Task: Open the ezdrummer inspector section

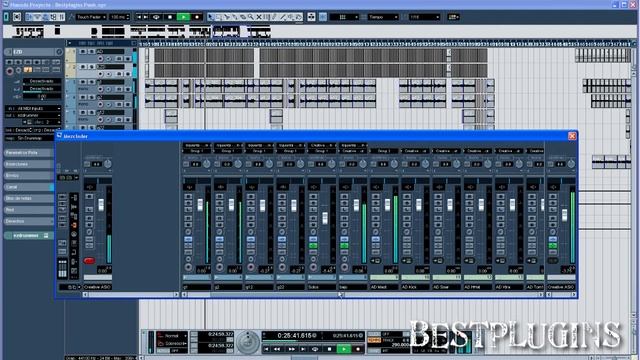Action: pos(29,236)
